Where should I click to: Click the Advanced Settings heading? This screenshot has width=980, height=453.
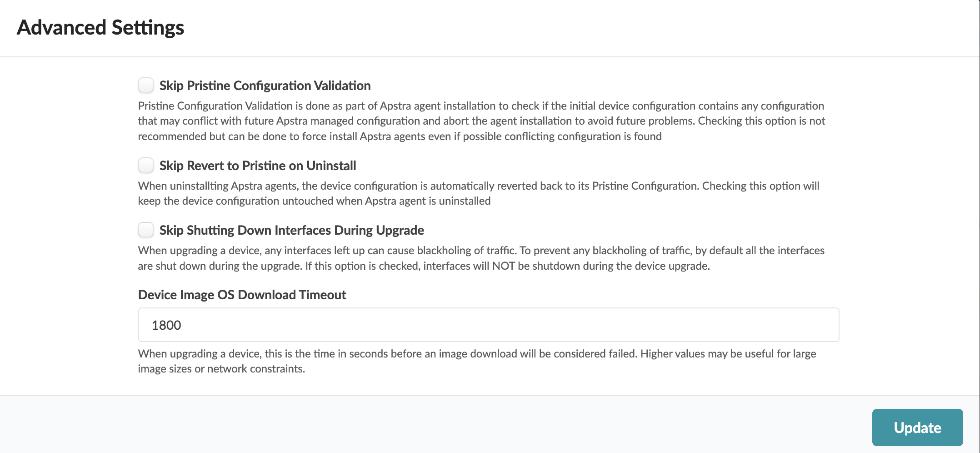click(100, 27)
